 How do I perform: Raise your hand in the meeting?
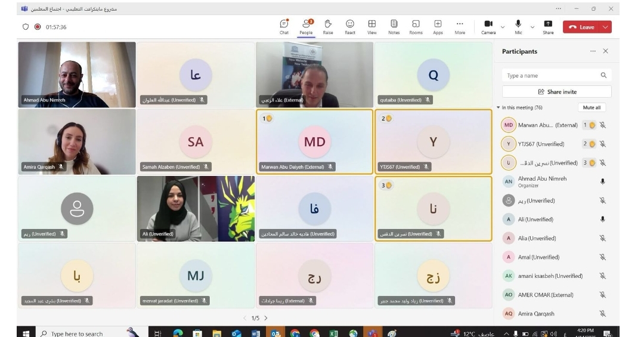tap(328, 27)
